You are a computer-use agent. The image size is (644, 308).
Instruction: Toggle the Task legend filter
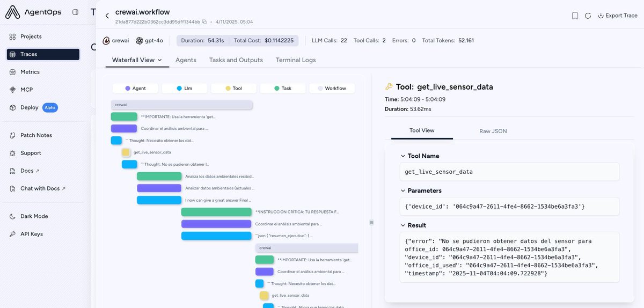[283, 88]
